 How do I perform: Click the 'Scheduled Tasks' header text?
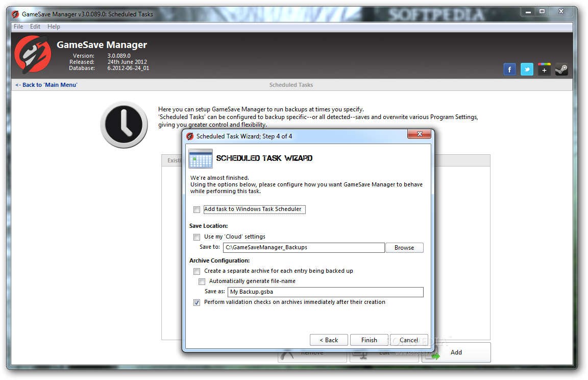click(x=291, y=85)
